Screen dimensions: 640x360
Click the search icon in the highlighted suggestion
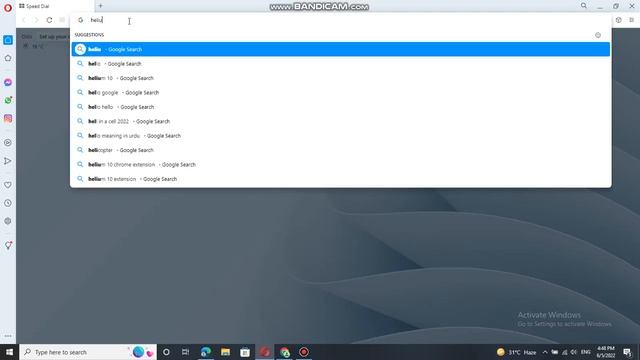(80, 49)
